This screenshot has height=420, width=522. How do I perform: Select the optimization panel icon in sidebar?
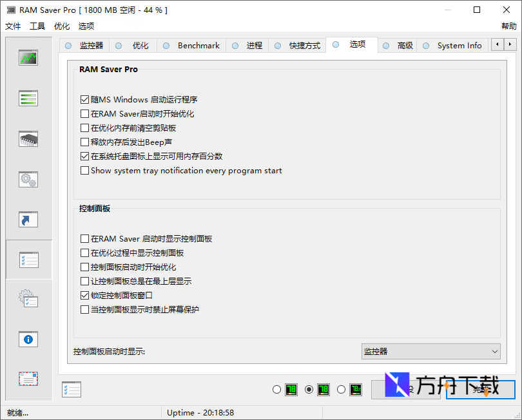tap(28, 98)
